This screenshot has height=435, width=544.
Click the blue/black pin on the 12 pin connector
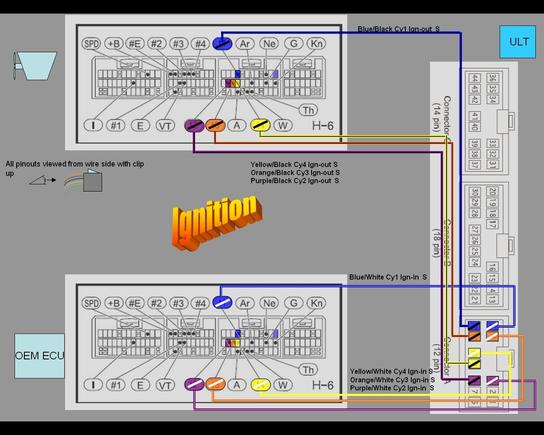tap(474, 326)
